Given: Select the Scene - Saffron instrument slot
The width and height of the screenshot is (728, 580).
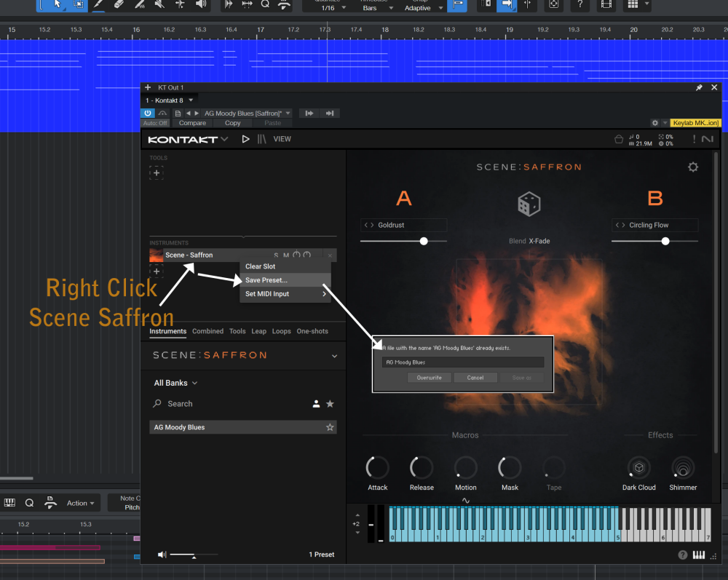Looking at the screenshot, I should [242, 255].
